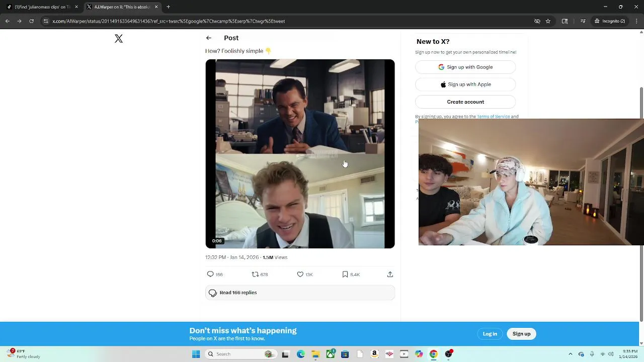
Task: Open Microsoft Store from the taskbar
Action: coord(345,354)
